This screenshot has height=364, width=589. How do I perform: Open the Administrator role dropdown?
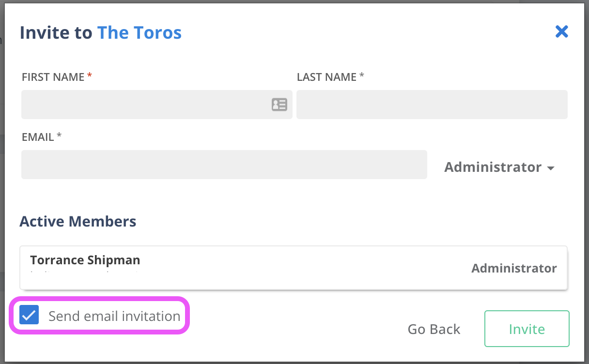[x=493, y=167]
